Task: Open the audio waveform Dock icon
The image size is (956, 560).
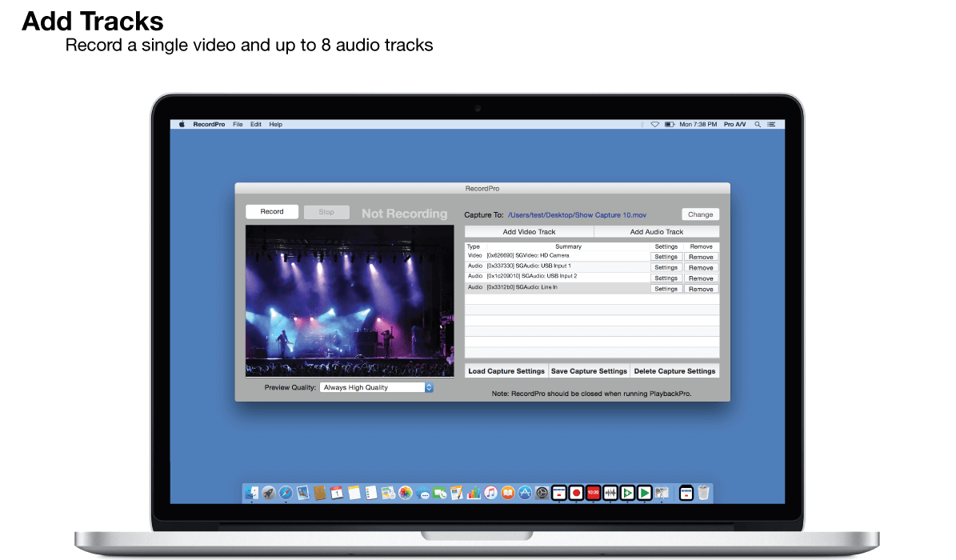Action: coord(610,492)
